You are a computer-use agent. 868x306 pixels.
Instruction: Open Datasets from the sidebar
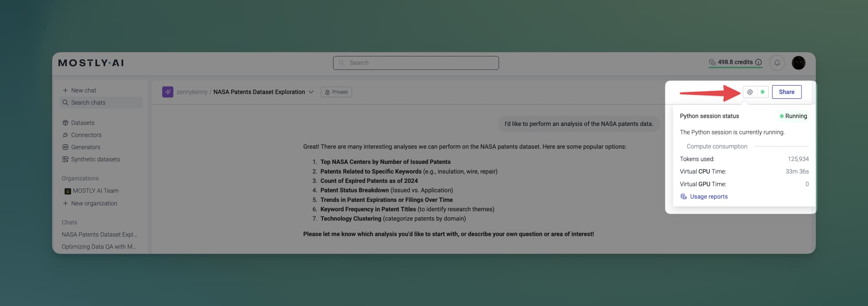[x=83, y=123]
